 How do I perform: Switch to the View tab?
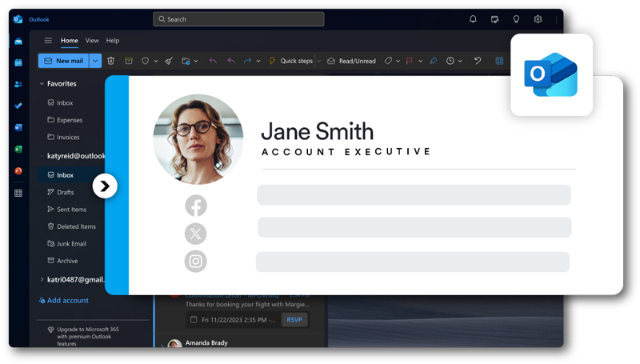pyautogui.click(x=92, y=40)
